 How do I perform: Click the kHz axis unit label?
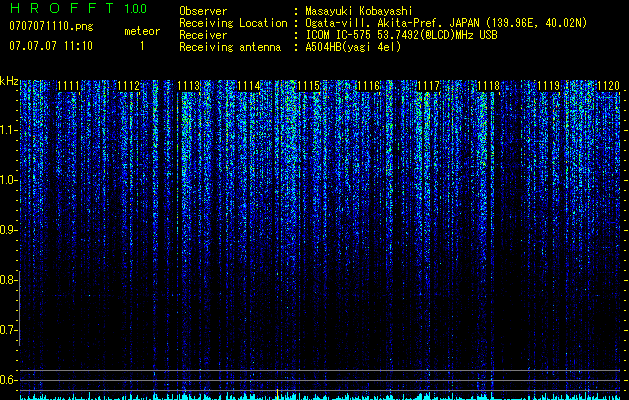coord(9,81)
